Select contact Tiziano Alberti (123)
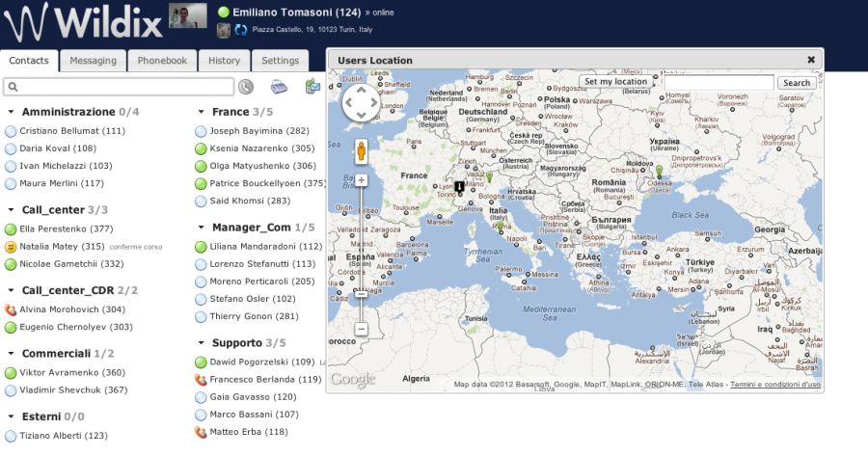The image size is (868, 456). 64,436
